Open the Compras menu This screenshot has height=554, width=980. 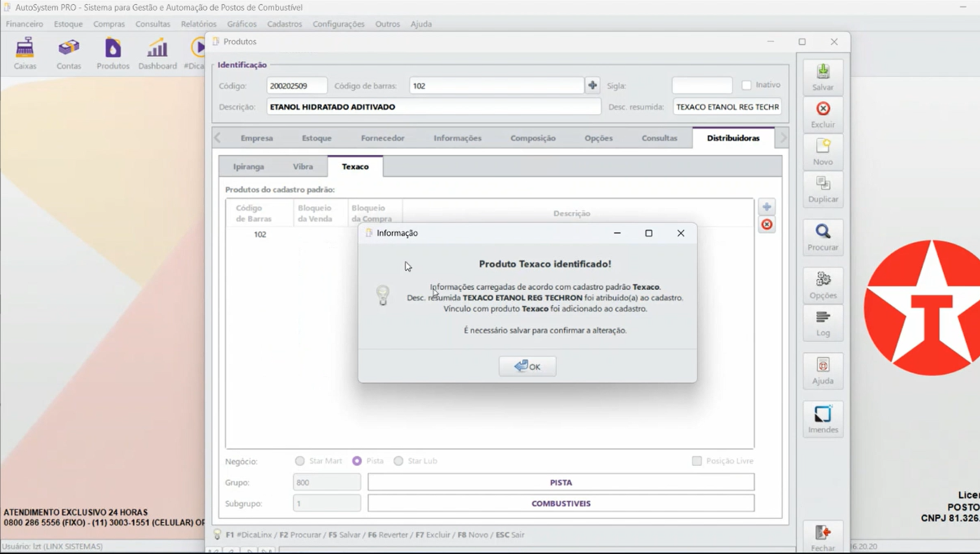click(x=109, y=24)
